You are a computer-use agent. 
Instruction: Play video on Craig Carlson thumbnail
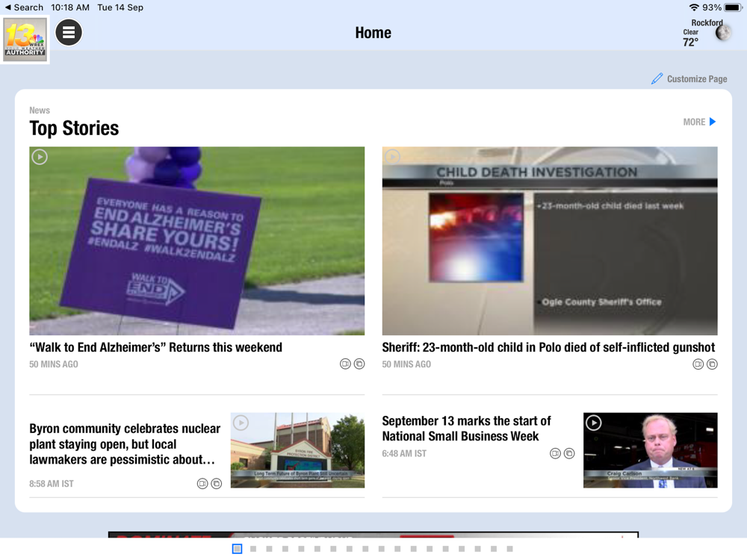click(x=594, y=423)
